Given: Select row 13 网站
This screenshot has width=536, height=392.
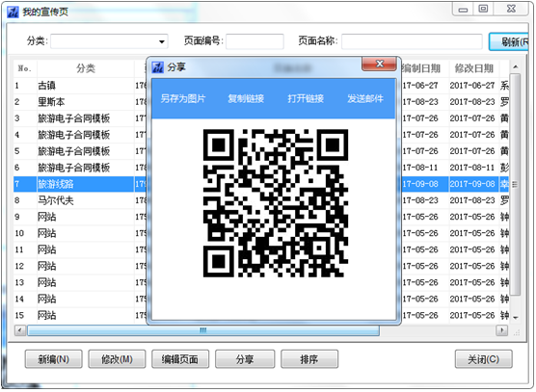Looking at the screenshot, I should (x=261, y=282).
